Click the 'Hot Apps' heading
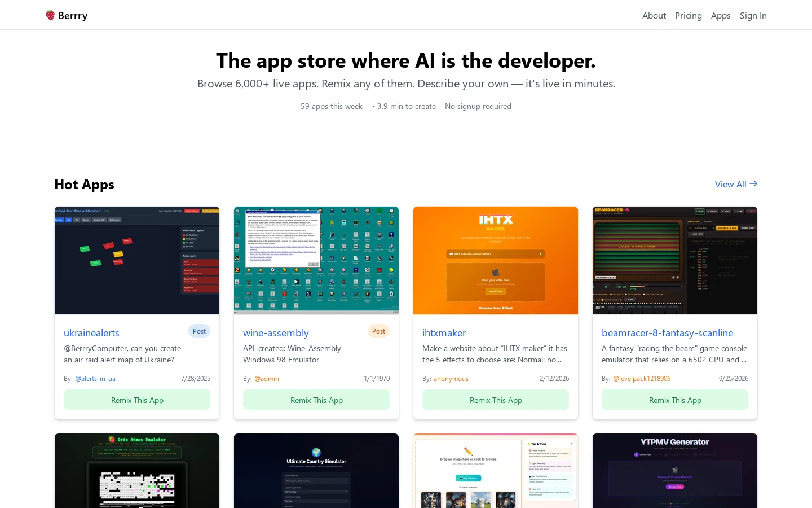This screenshot has height=508, width=812. pyautogui.click(x=85, y=185)
